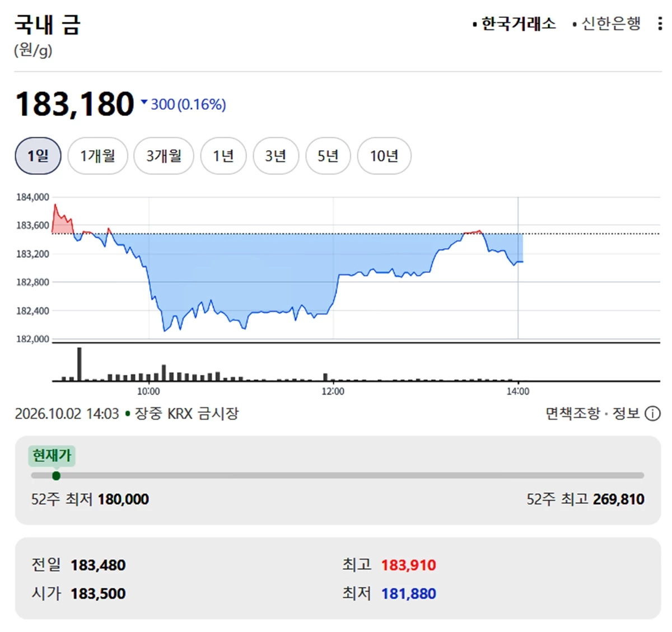Click the 현재가 label badge
The height and width of the screenshot is (632, 672).
point(52,456)
